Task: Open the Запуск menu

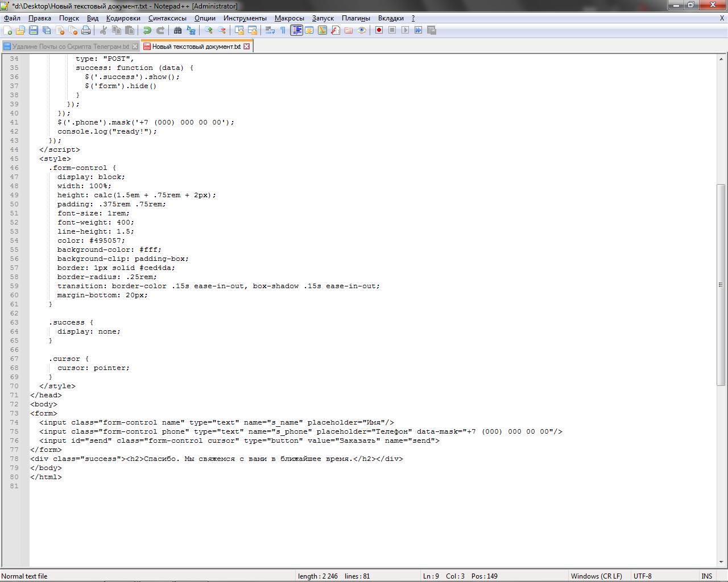Action: [x=323, y=18]
